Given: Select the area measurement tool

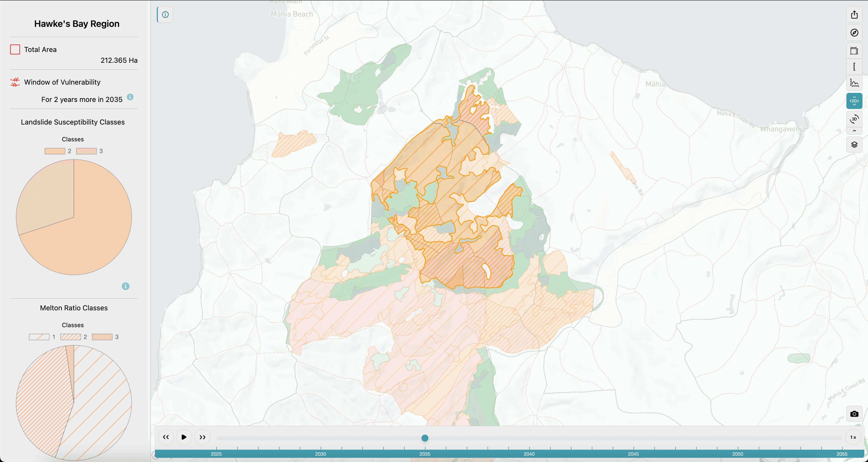Looking at the screenshot, I should (x=854, y=51).
